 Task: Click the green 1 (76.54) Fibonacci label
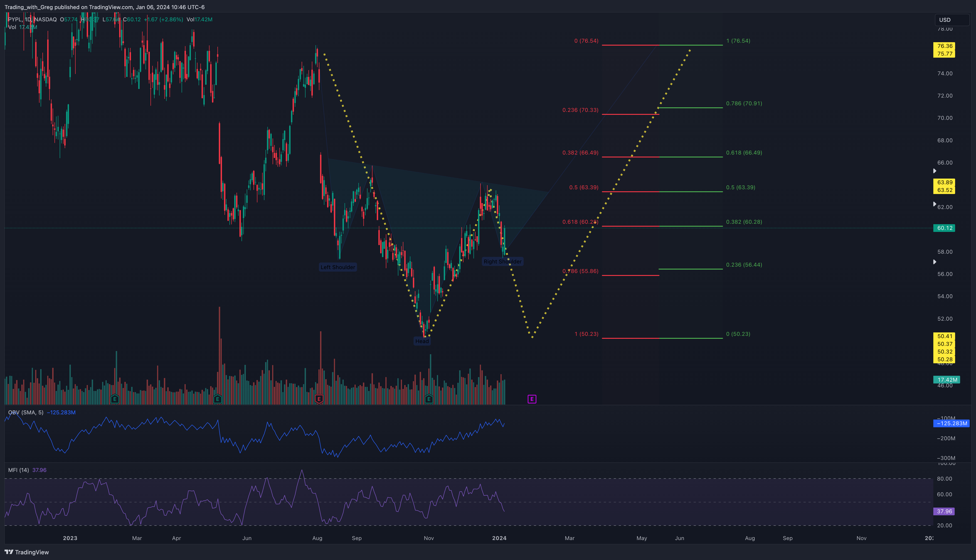click(x=738, y=41)
